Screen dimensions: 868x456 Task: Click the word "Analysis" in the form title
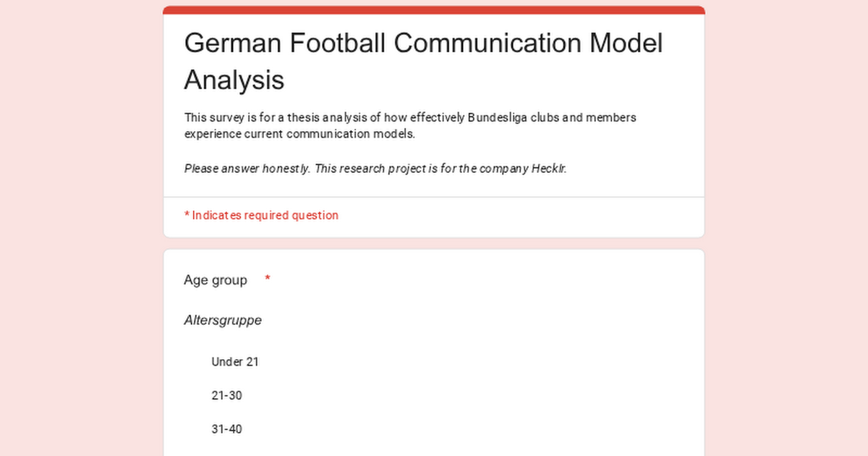tap(234, 80)
